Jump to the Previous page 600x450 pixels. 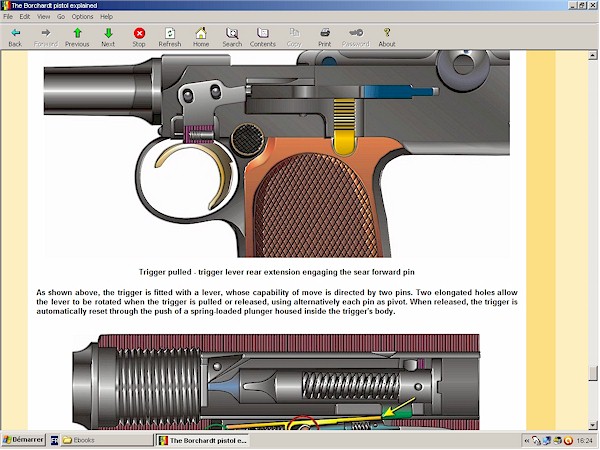77,38
